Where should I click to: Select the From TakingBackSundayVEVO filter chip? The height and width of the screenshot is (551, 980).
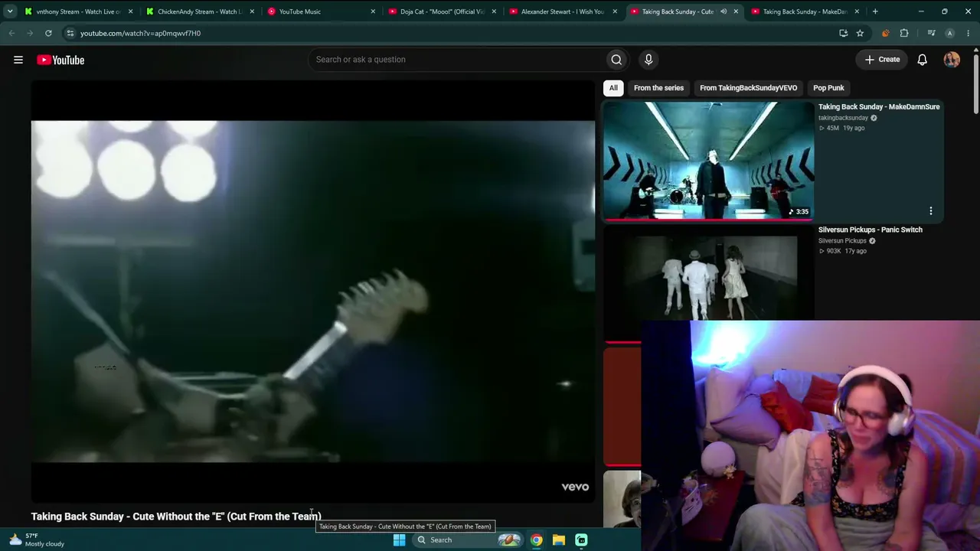pyautogui.click(x=748, y=88)
